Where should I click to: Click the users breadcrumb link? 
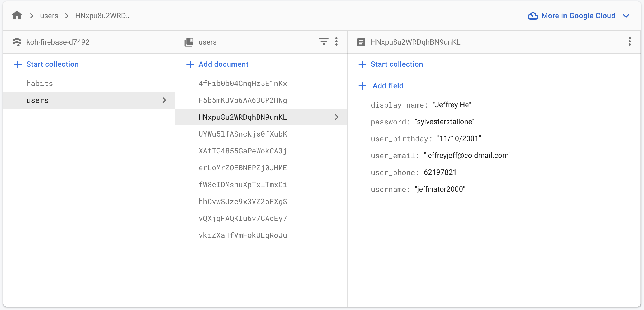pyautogui.click(x=49, y=16)
